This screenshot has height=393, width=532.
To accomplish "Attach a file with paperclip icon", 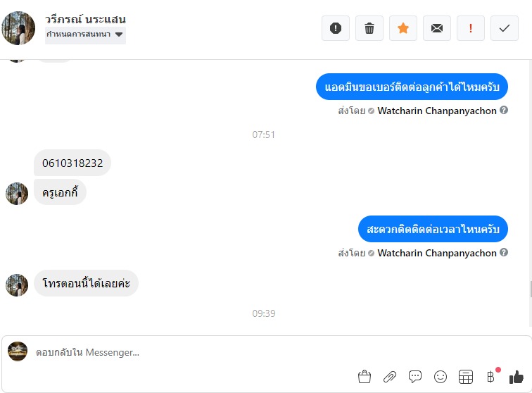I will [x=390, y=377].
